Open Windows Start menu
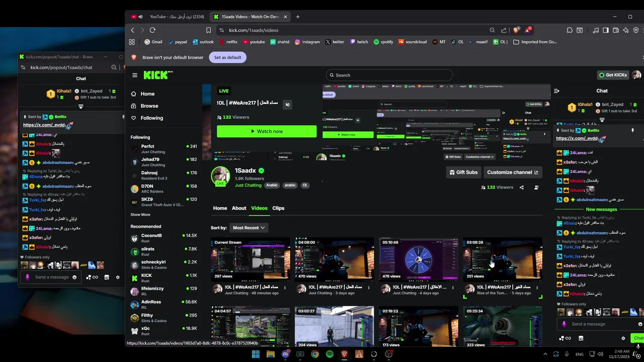 (x=256, y=354)
